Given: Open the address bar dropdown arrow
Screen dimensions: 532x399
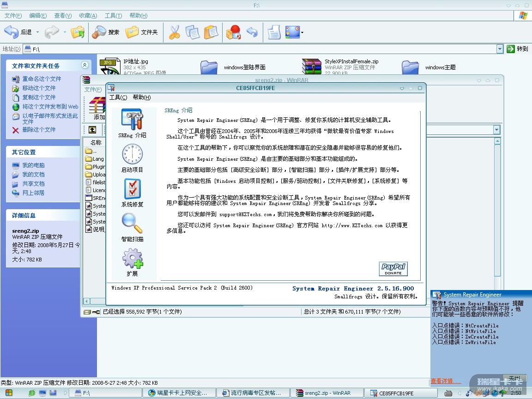Looking at the screenshot, I should (x=500, y=49).
